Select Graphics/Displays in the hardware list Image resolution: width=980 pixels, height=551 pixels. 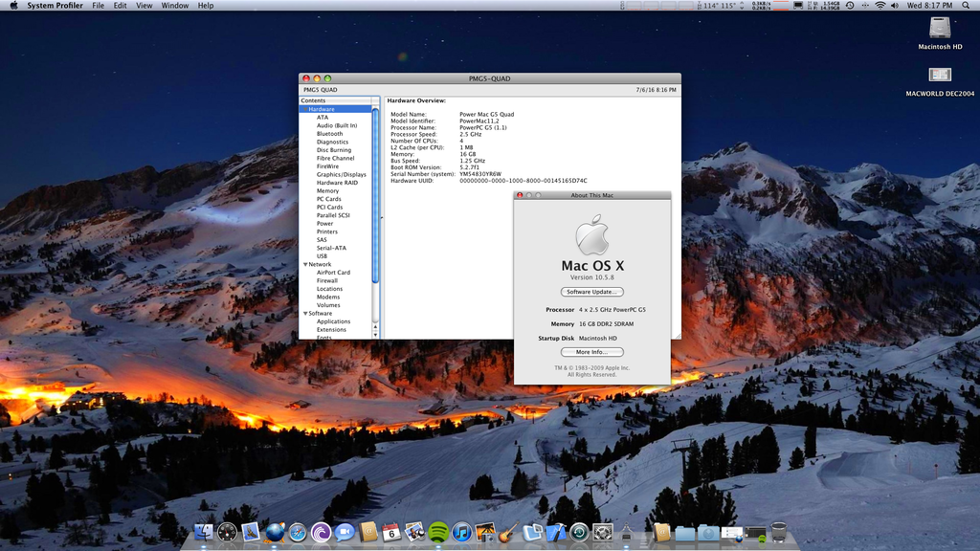[341, 175]
